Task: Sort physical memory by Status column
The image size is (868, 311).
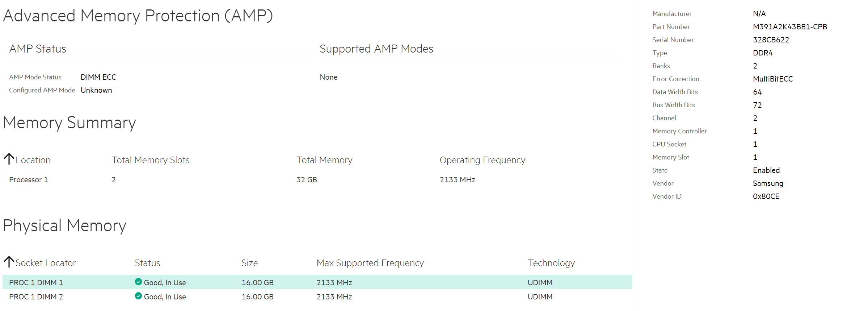Action: [148, 263]
